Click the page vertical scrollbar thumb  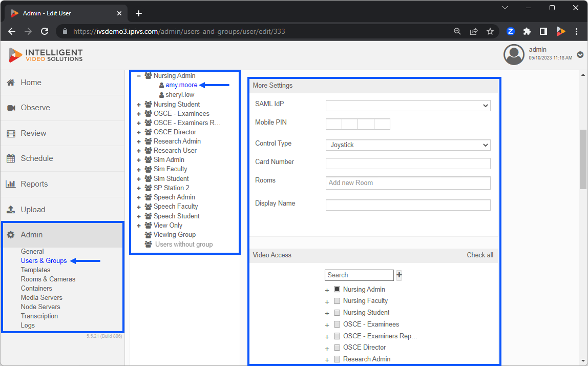click(583, 159)
